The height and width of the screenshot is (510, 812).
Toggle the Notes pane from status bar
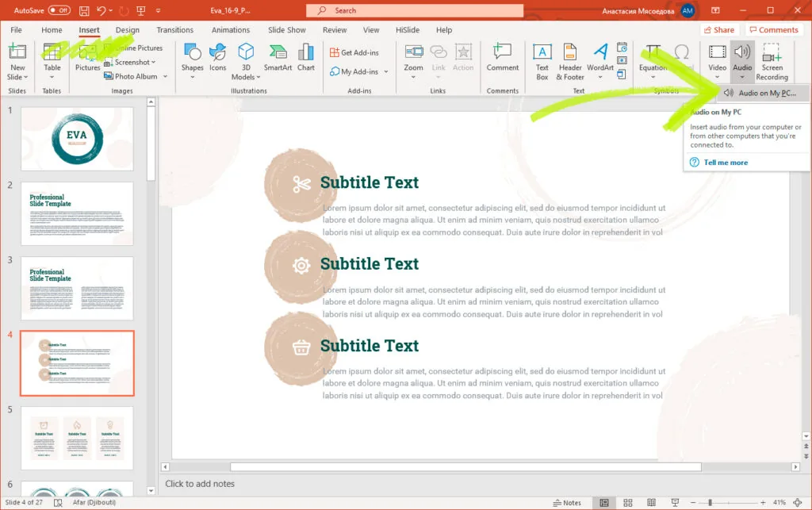point(566,503)
